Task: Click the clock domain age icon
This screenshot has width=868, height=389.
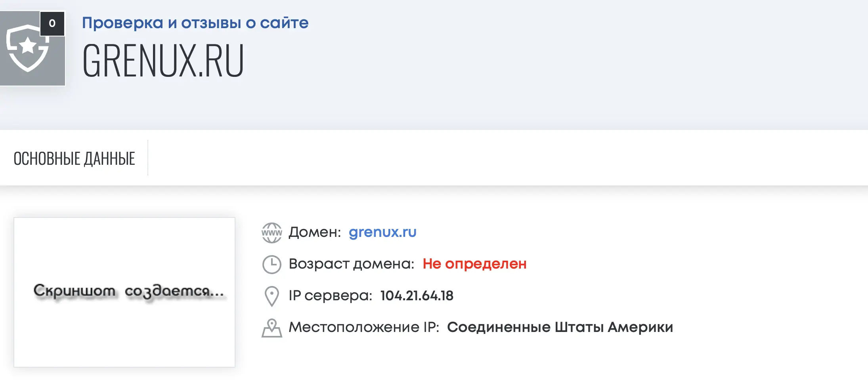Action: pos(272,265)
